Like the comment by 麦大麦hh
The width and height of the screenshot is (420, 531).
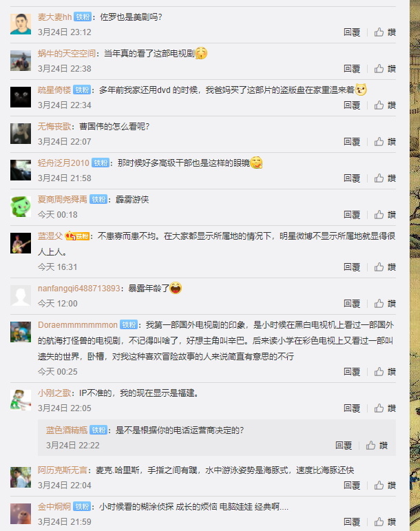tap(385, 32)
